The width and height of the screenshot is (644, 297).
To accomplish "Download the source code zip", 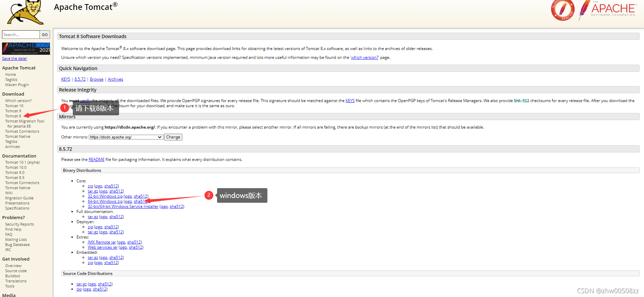I will click(79, 289).
